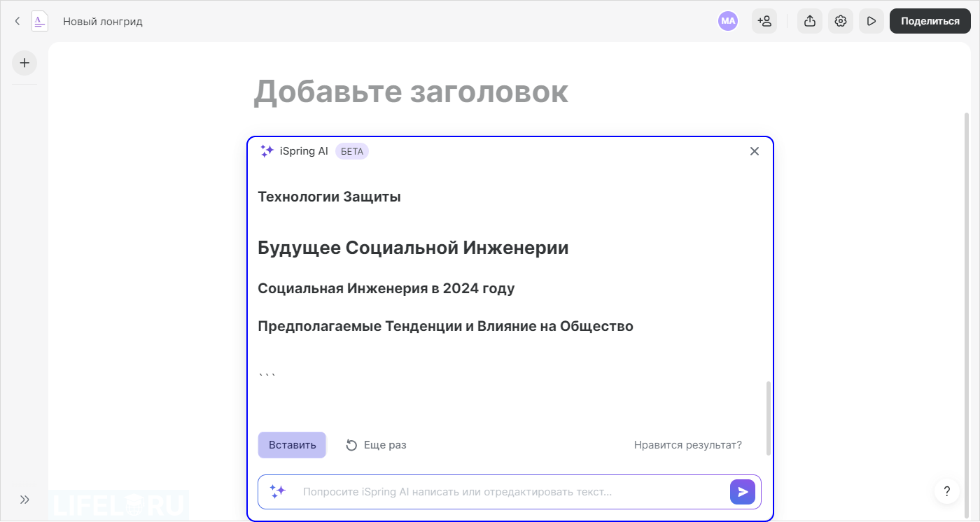Viewport: 980px width, 522px height.
Task: Open the help question mark button
Action: click(946, 491)
